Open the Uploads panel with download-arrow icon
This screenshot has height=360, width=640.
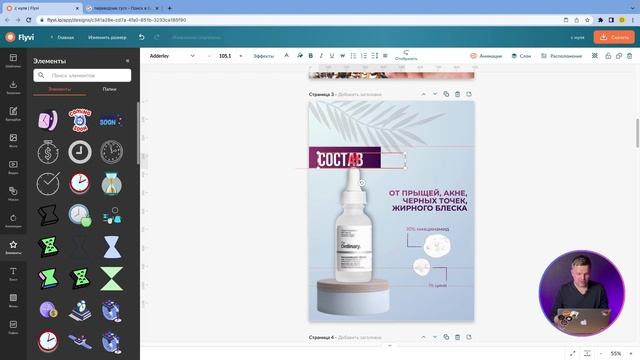click(13, 87)
